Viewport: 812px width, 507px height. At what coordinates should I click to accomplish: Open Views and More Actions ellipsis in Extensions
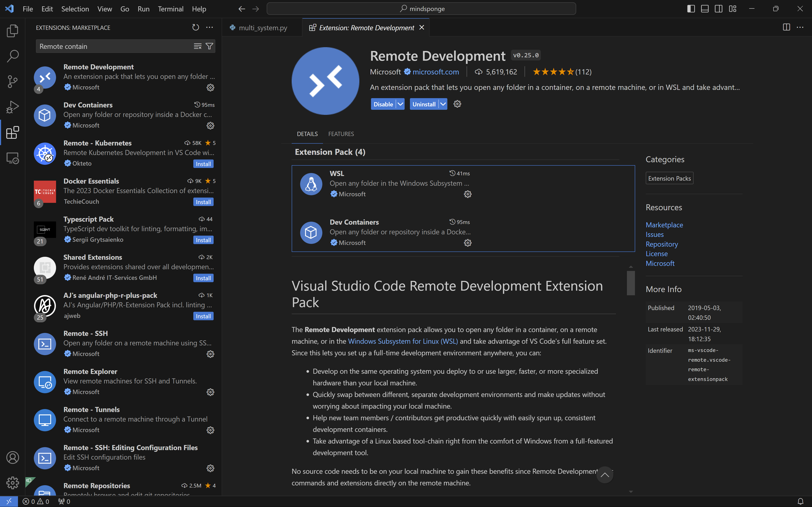tap(210, 27)
